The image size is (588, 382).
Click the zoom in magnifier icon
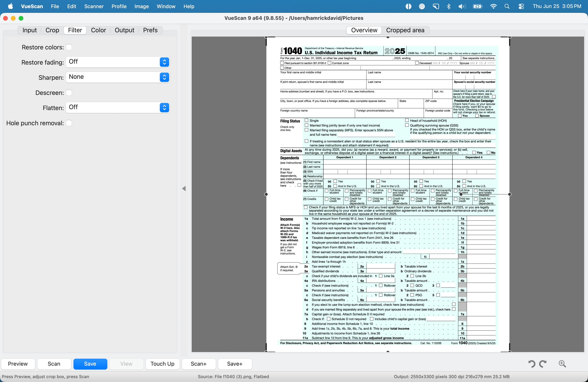(562, 364)
